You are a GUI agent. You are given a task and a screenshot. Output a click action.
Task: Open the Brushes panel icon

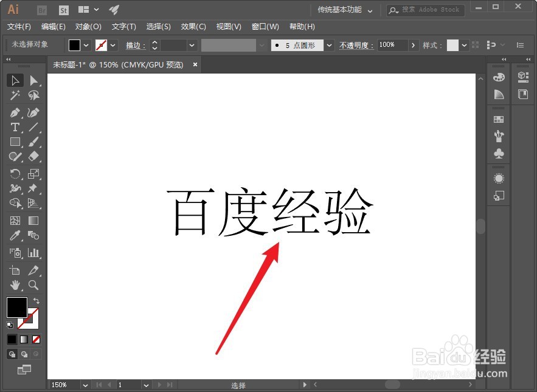click(499, 136)
